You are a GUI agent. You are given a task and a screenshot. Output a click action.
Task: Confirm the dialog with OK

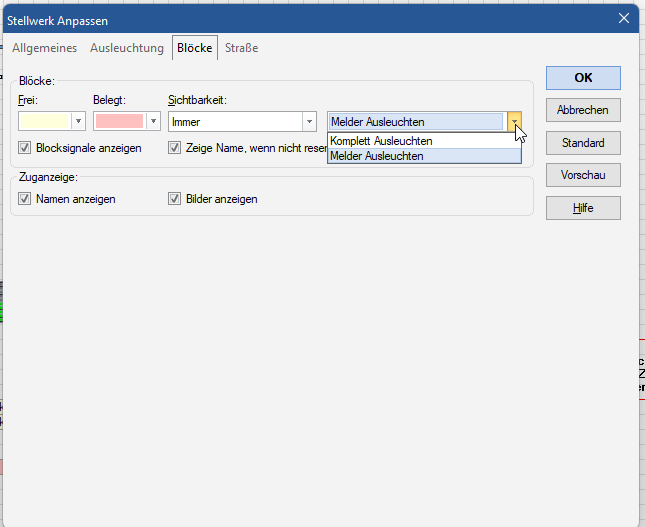583,77
